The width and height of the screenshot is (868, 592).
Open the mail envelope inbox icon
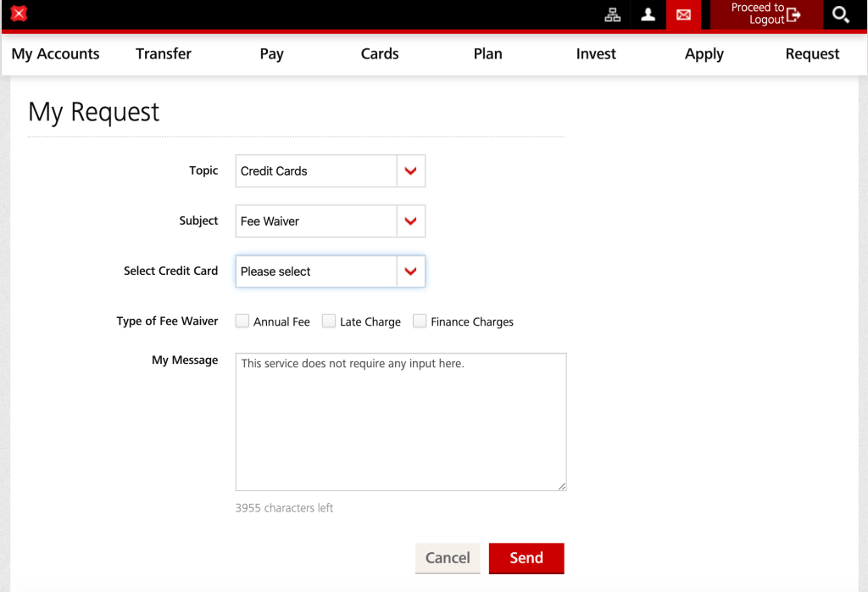point(683,14)
